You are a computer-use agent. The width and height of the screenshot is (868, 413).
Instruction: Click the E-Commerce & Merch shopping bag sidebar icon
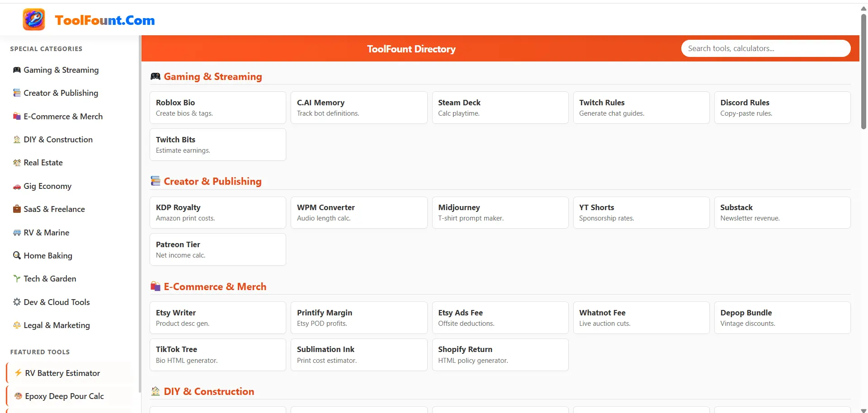[x=17, y=117]
